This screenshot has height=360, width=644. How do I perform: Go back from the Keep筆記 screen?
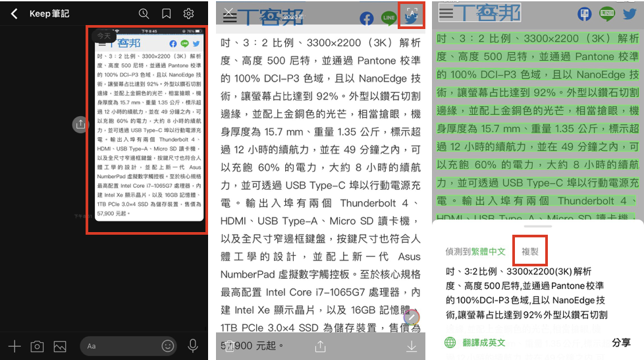pyautogui.click(x=14, y=14)
